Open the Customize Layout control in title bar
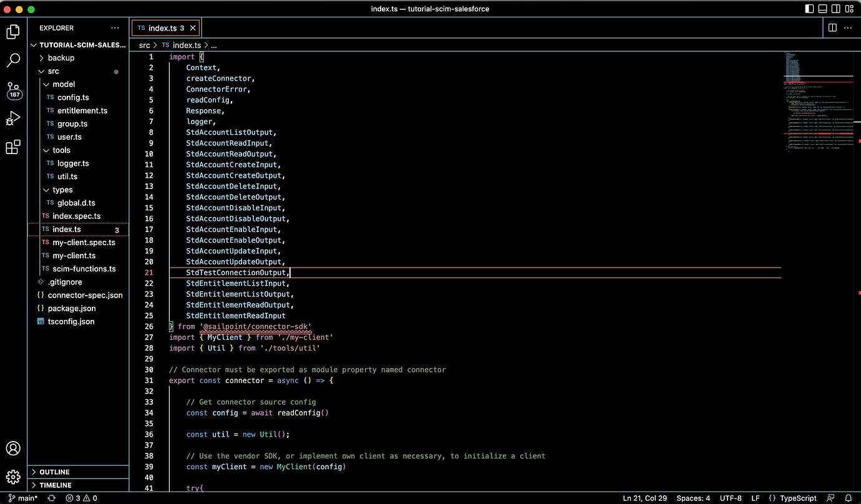Screen dimensions: 861x504 (849, 8)
